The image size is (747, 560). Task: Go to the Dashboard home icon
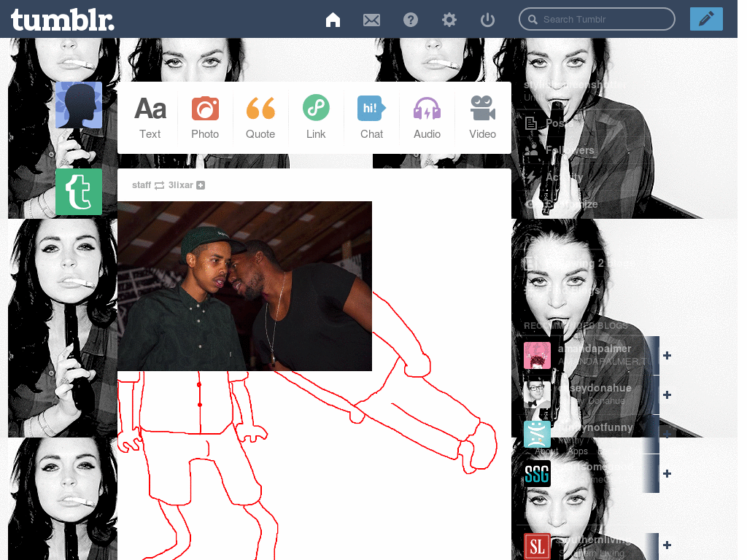coord(333,20)
